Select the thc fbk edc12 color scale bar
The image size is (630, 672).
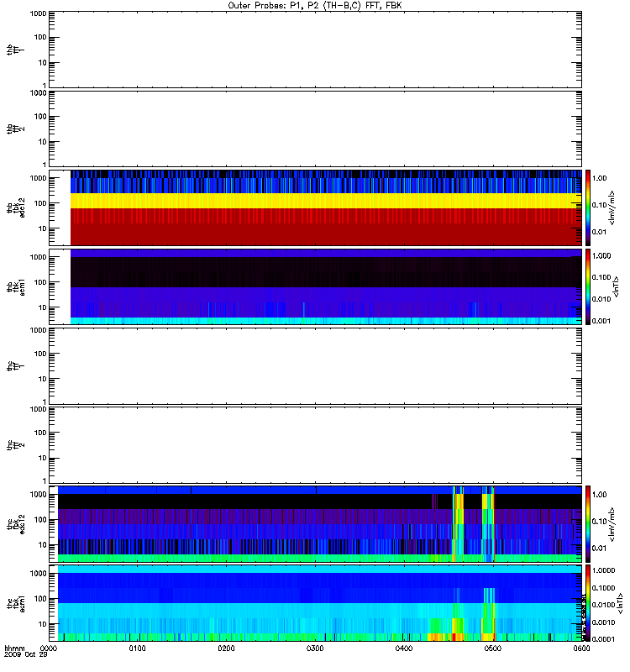click(588, 524)
